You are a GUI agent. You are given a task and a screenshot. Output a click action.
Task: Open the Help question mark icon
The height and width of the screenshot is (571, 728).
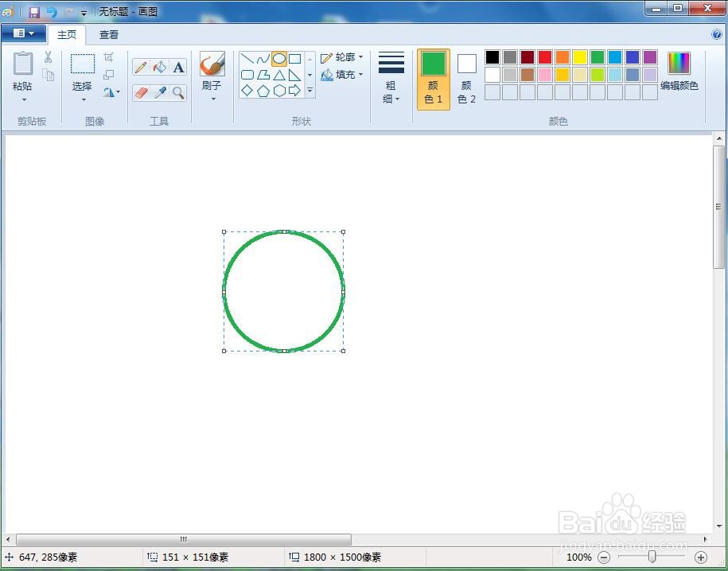coord(716,34)
